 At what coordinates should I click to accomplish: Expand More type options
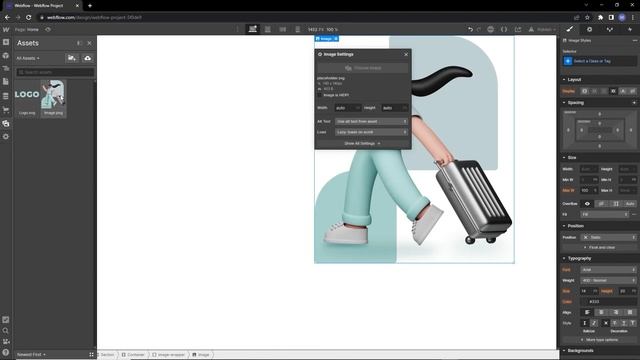pyautogui.click(x=599, y=340)
